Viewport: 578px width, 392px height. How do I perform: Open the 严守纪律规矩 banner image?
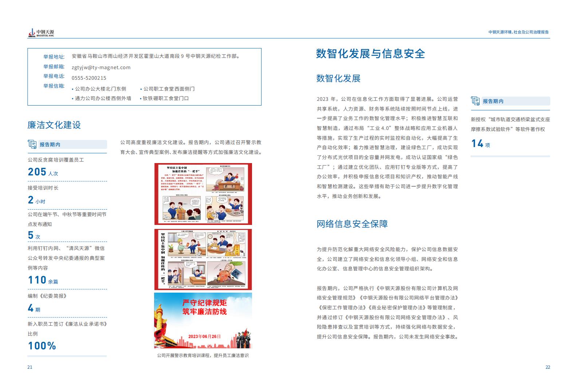(x=203, y=321)
